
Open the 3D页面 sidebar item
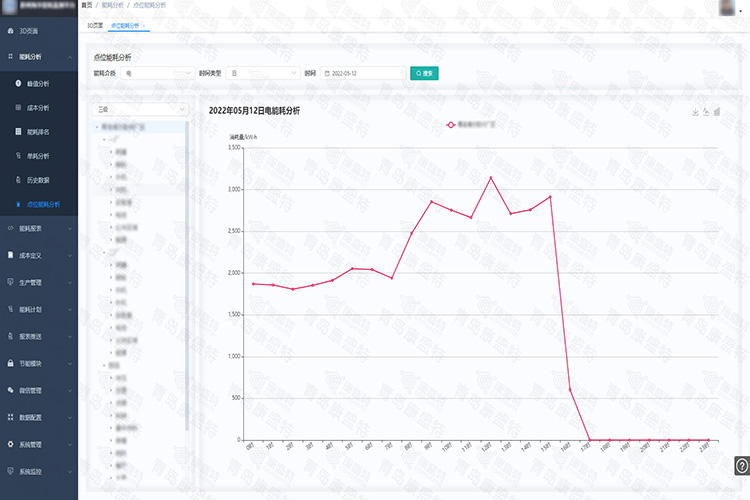click(39, 31)
